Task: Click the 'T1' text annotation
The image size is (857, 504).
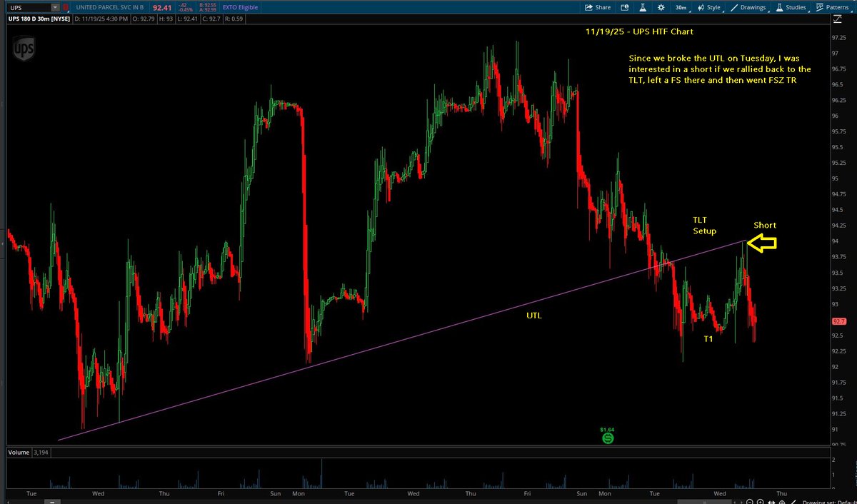Action: pos(708,339)
